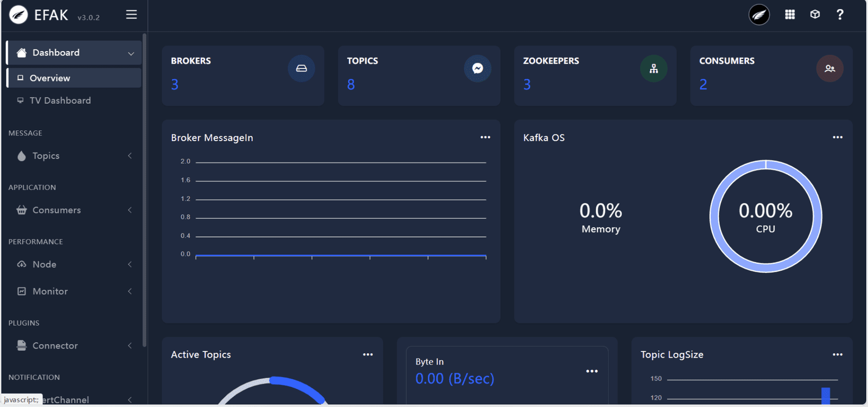
Task: Open Byte In options ellipsis
Action: click(x=592, y=371)
